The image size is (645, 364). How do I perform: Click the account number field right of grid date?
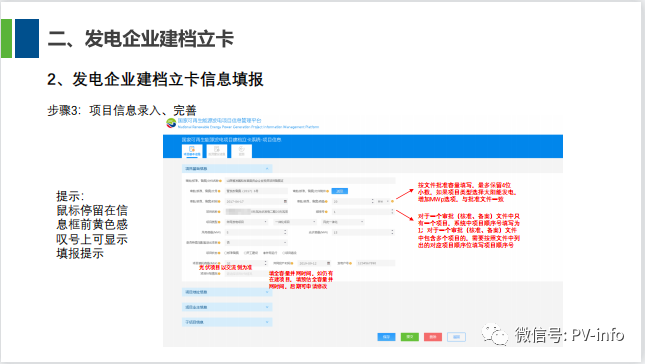pos(375,263)
